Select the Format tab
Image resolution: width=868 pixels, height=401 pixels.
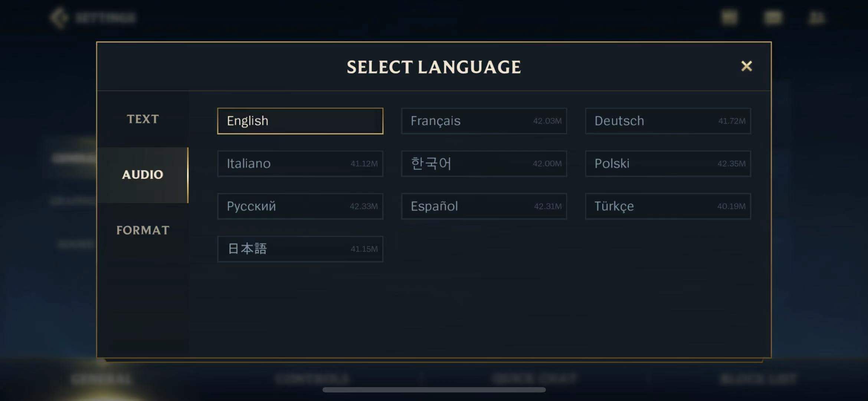coord(143,230)
